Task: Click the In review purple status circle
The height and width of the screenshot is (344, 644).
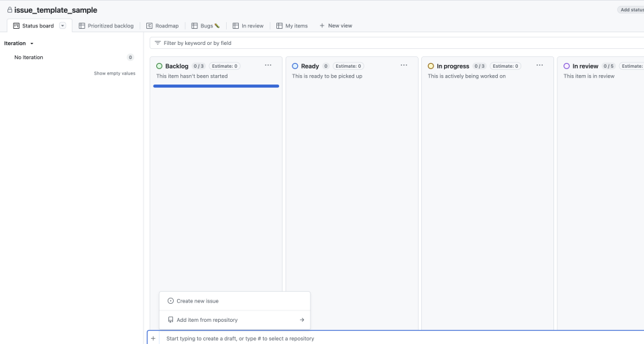Action: [567, 66]
